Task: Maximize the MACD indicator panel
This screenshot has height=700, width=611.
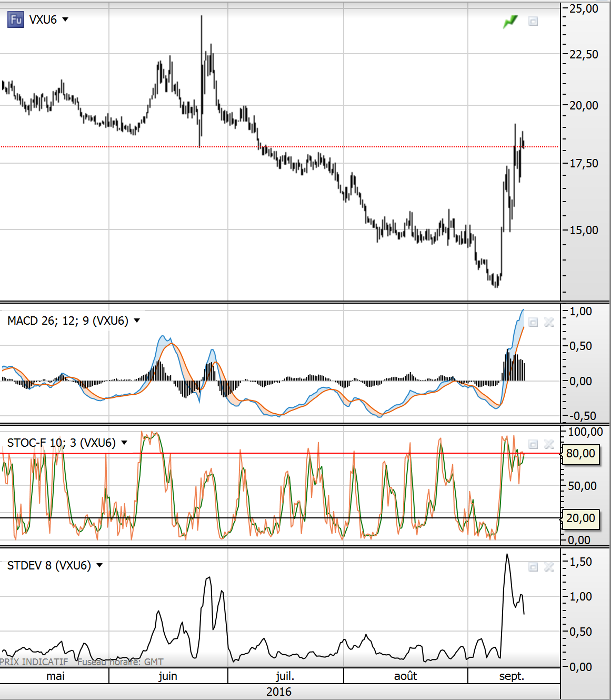Action: point(533,322)
